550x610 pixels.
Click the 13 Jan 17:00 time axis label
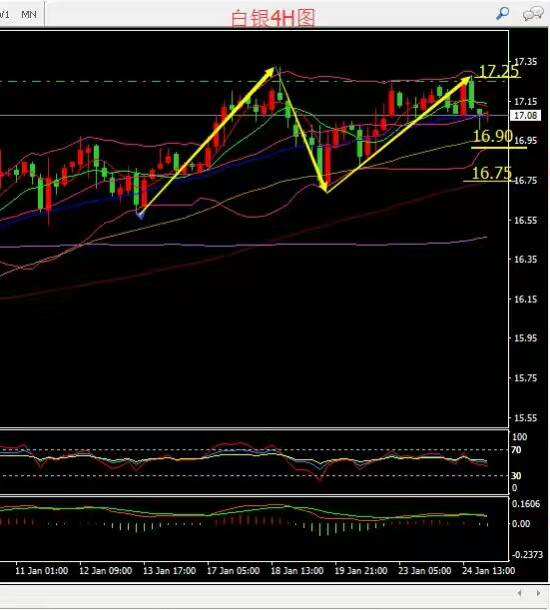click(169, 571)
